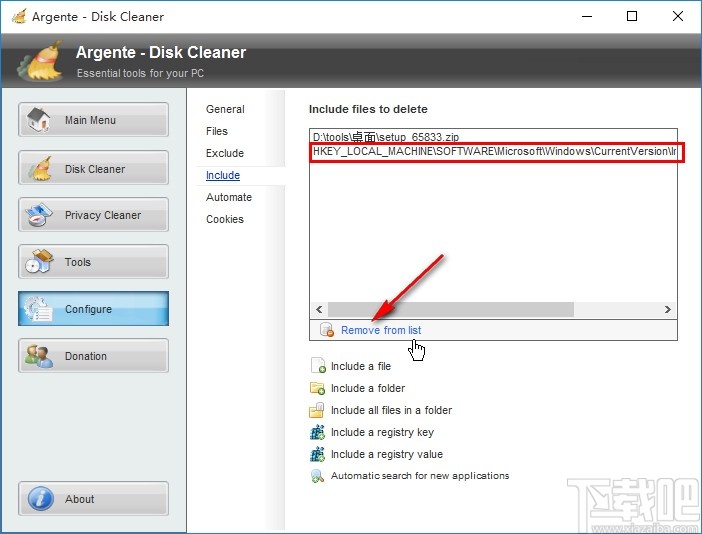Click the horizontal scrollbar right arrow
Screen dimensions: 702x534
pyautogui.click(x=668, y=309)
